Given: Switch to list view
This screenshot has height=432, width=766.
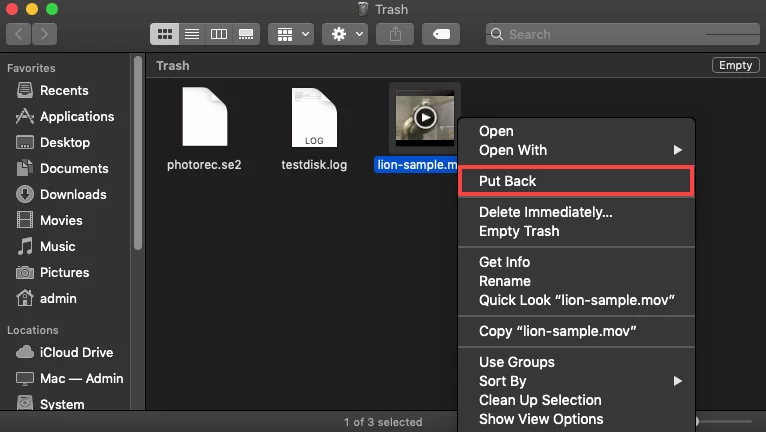Looking at the screenshot, I should pyautogui.click(x=192, y=34).
